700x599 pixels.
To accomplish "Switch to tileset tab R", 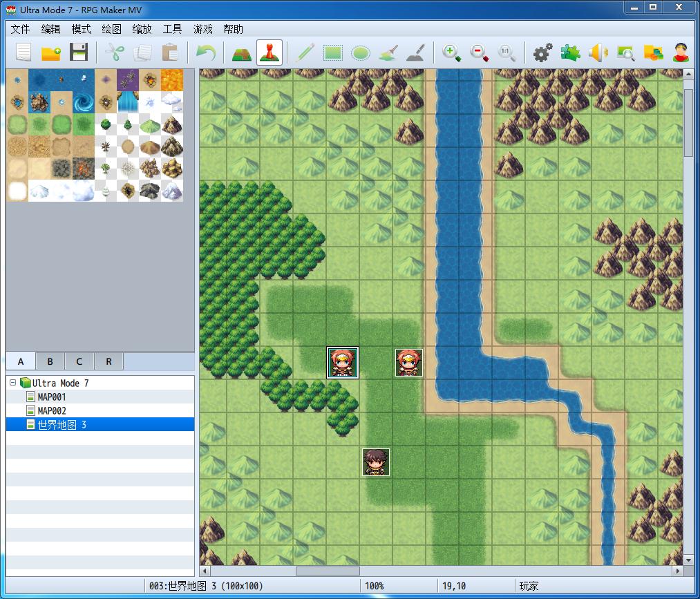I will pyautogui.click(x=108, y=361).
